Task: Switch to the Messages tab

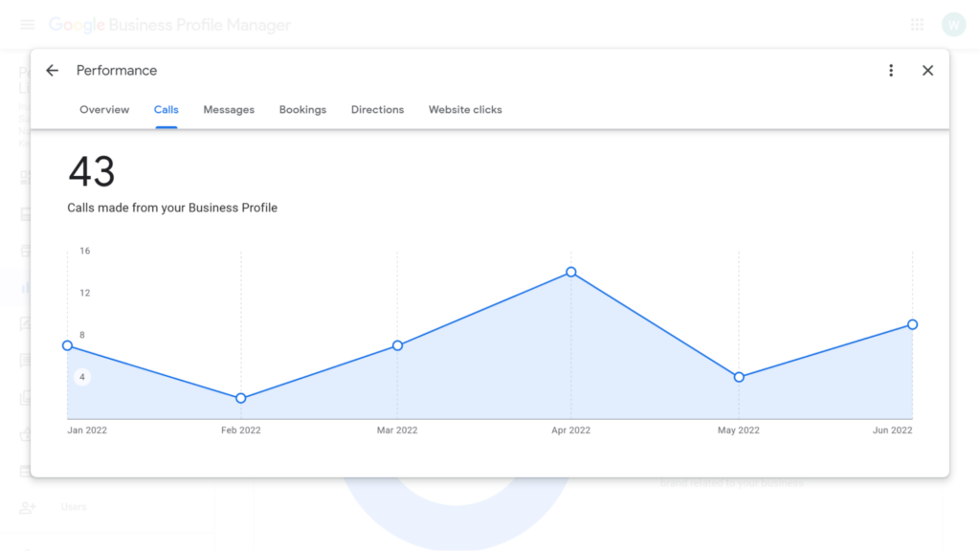Action: point(229,109)
